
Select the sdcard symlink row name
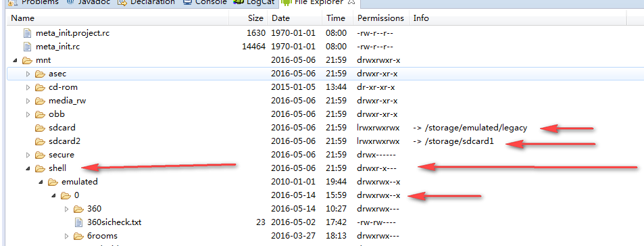(62, 128)
